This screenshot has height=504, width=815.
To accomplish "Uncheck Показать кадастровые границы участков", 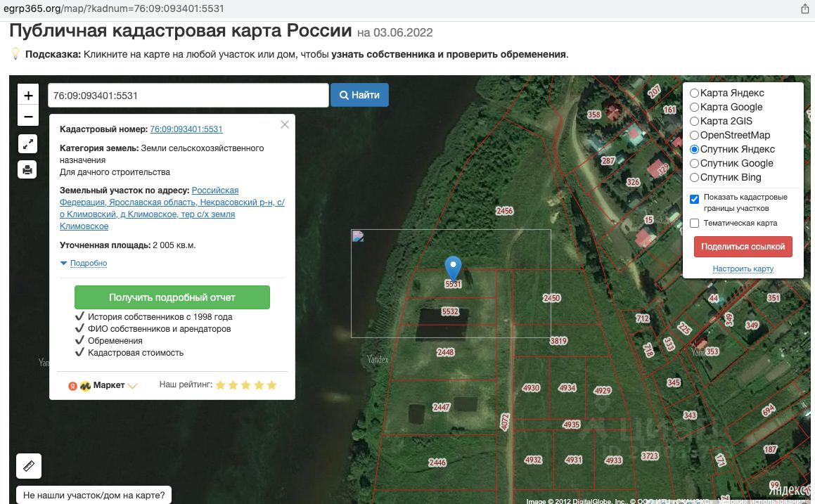I will click(x=695, y=200).
